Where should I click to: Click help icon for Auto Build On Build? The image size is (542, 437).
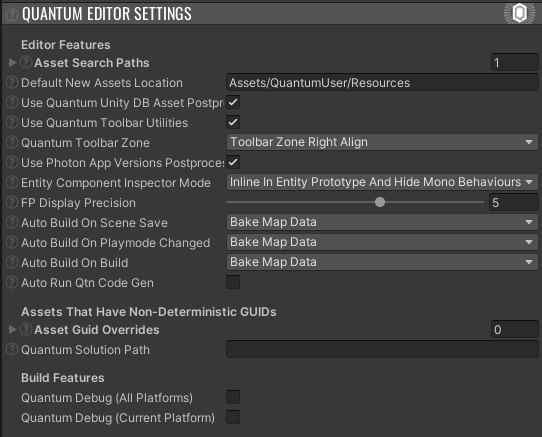click(12, 263)
